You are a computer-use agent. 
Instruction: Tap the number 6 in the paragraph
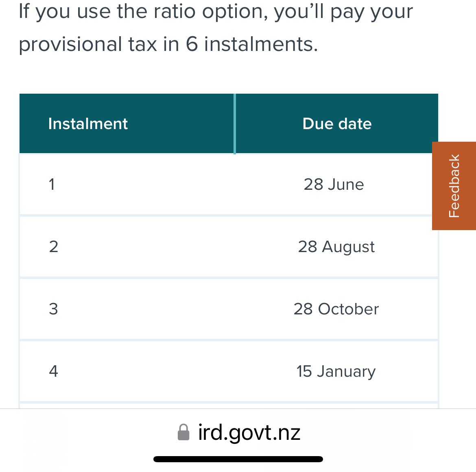point(192,44)
